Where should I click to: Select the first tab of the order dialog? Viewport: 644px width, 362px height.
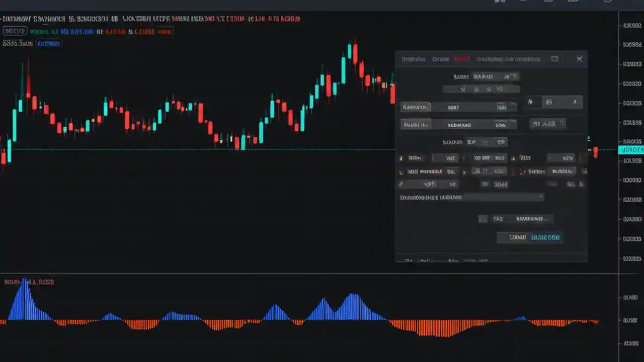[414, 59]
